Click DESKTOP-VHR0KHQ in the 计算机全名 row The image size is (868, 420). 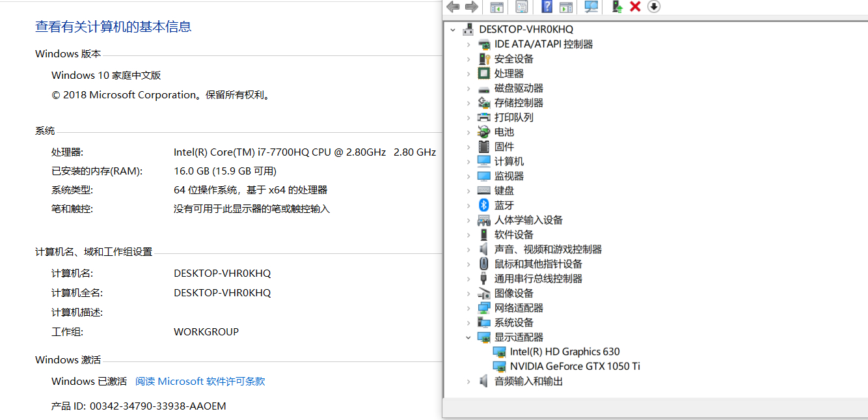coord(223,293)
